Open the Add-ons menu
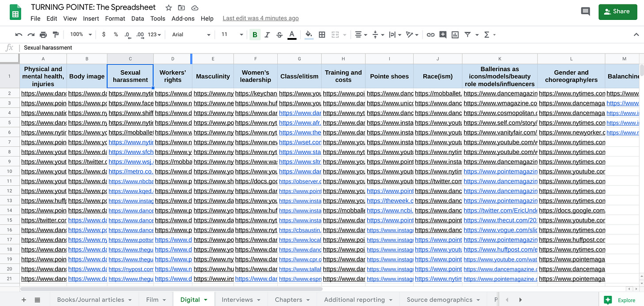Screen dimensions: 644x306 (183, 19)
